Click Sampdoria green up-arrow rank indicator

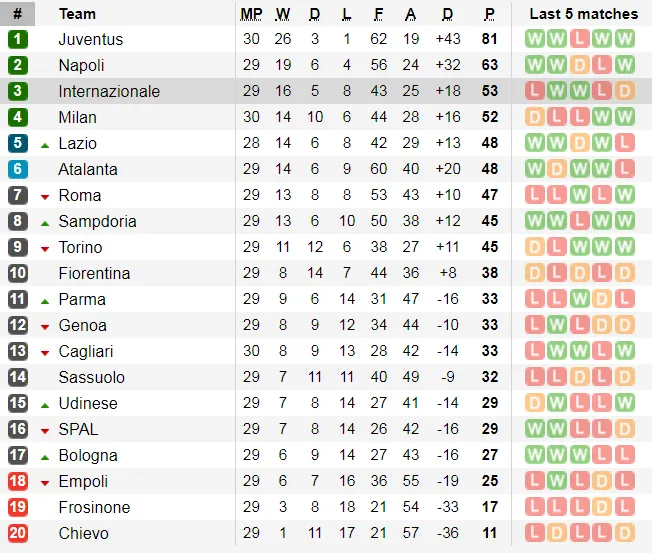[45, 222]
